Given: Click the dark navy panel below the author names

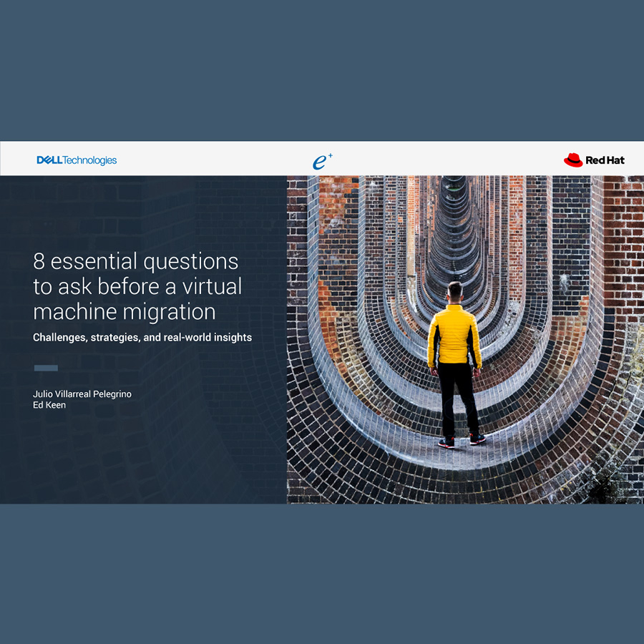Looking at the screenshot, I should [143, 458].
